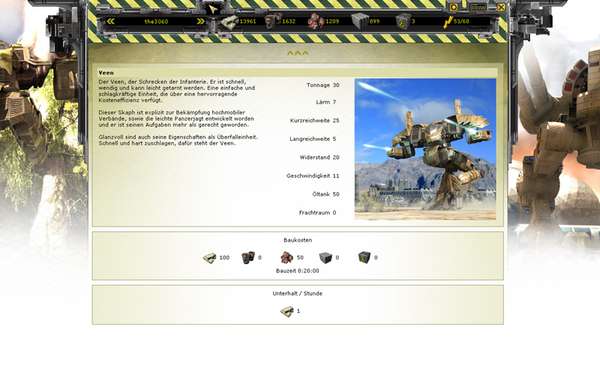Go to the next base with the right double-arrow
This screenshot has width=600, height=378.
click(x=201, y=21)
